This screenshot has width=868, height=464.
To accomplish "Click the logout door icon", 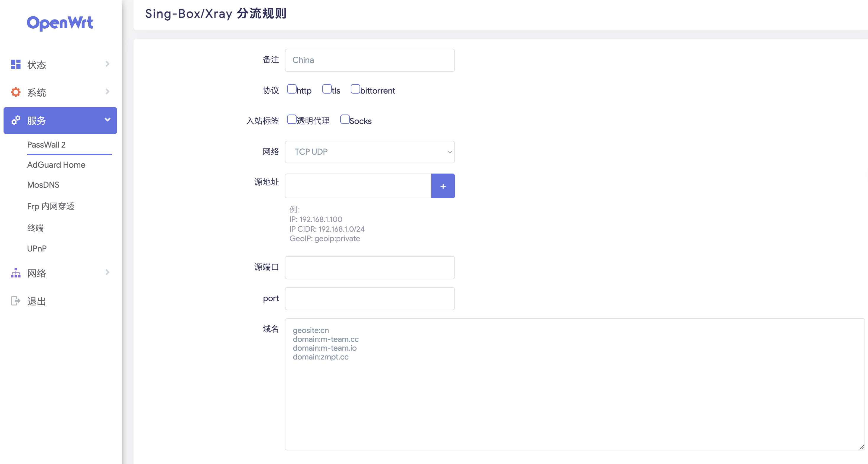I will coord(15,301).
